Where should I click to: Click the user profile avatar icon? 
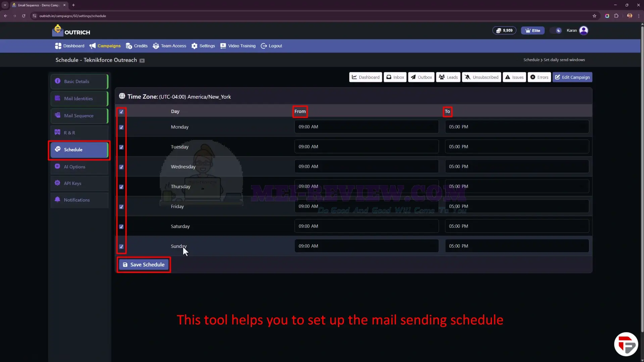pyautogui.click(x=584, y=31)
